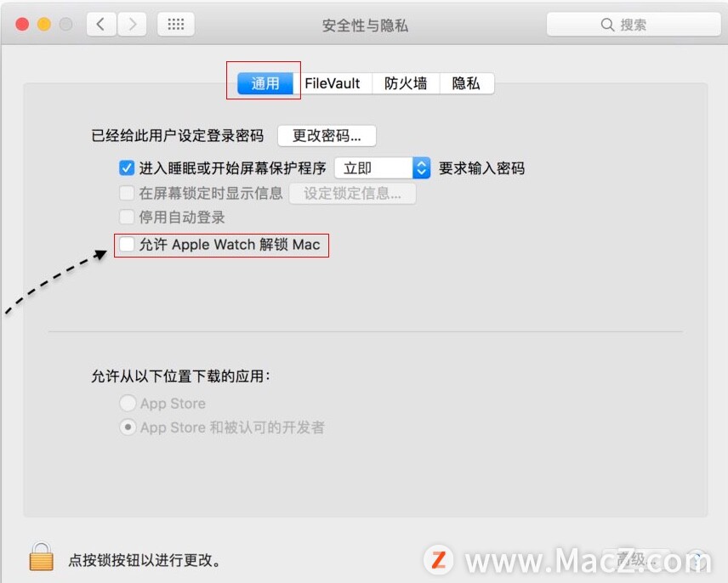Click the red close window button

22,24
